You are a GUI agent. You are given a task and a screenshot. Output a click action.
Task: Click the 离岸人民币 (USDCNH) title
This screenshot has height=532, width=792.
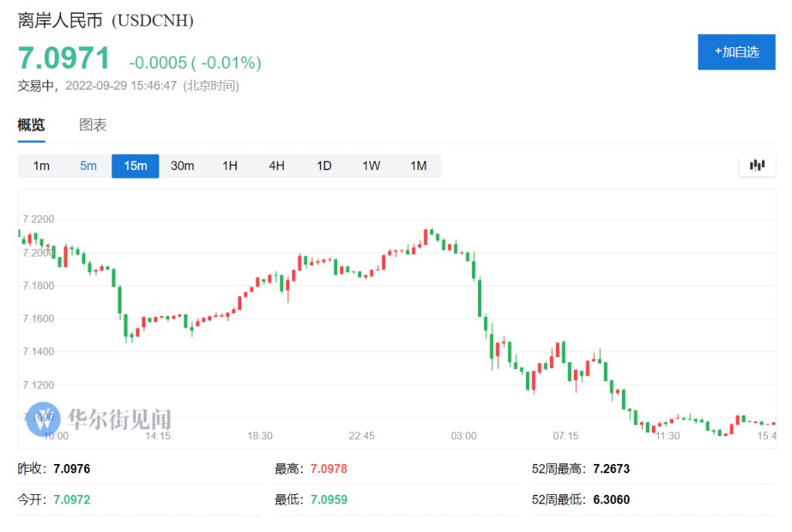coord(105,21)
